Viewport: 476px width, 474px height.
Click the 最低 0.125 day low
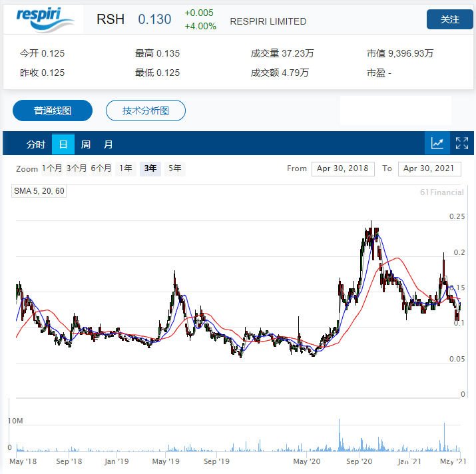click(x=157, y=73)
